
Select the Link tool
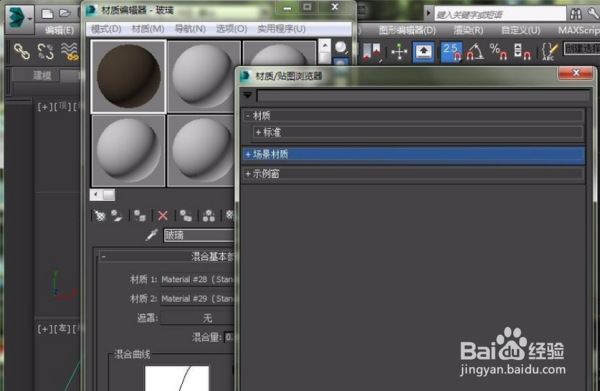coord(22,51)
